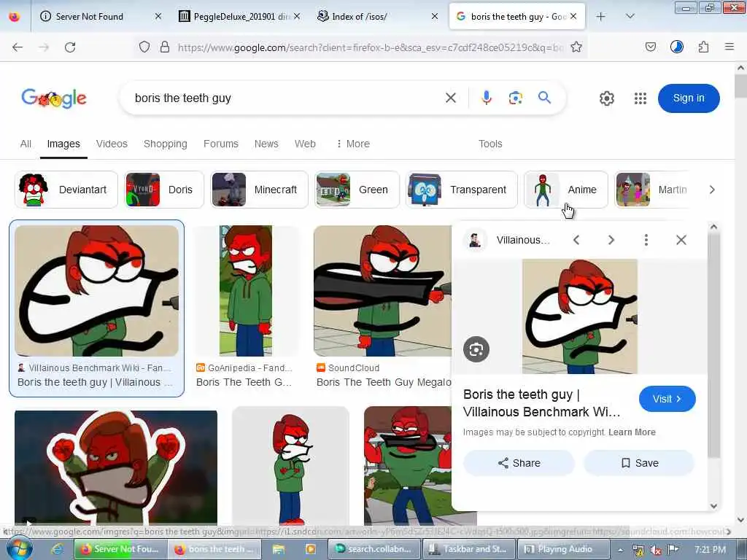The image size is (747, 560).
Task: Focus the Firefox address bar
Action: (371, 47)
